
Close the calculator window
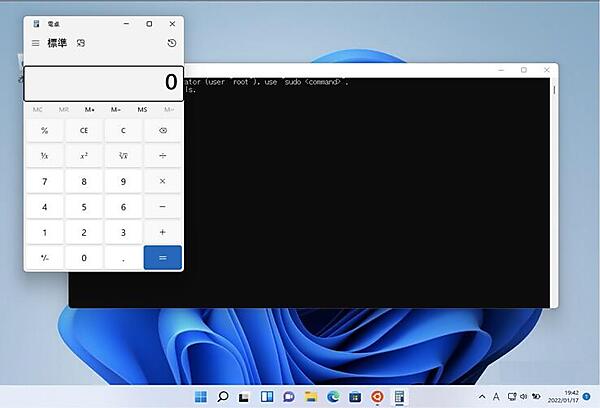pyautogui.click(x=172, y=24)
